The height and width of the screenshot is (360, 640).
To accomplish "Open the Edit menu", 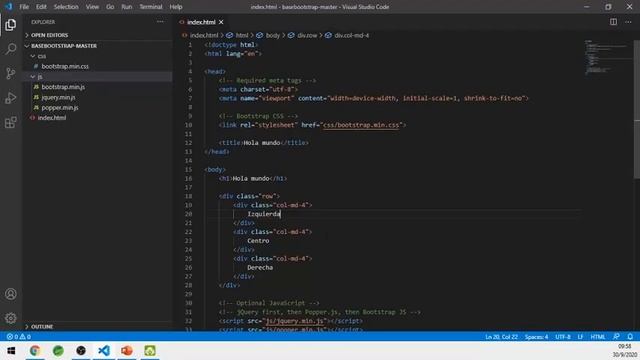I will [x=41, y=7].
